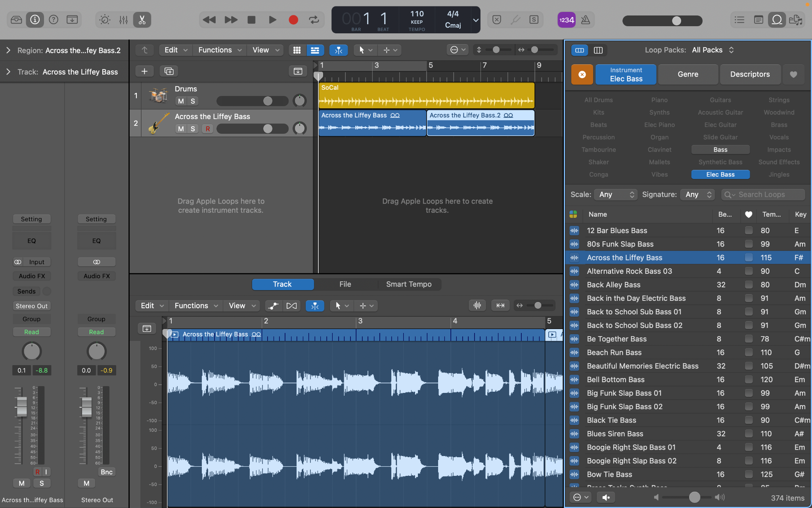The width and height of the screenshot is (812, 508).
Task: Open the All Packs loop dropdown
Action: (x=712, y=50)
